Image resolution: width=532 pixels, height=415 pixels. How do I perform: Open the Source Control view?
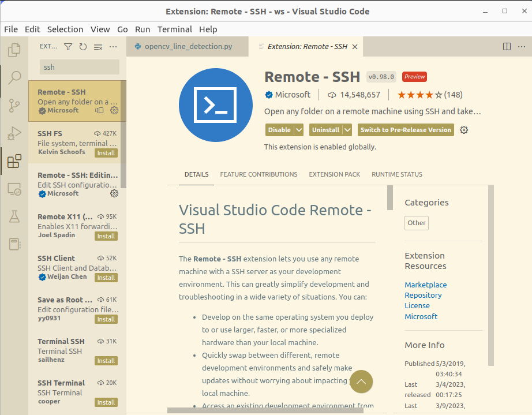point(14,106)
